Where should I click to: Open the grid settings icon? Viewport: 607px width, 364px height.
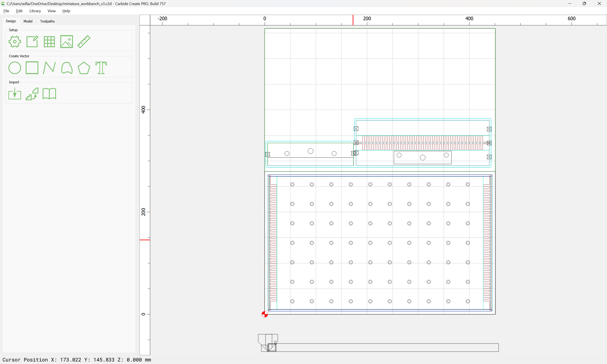49,42
